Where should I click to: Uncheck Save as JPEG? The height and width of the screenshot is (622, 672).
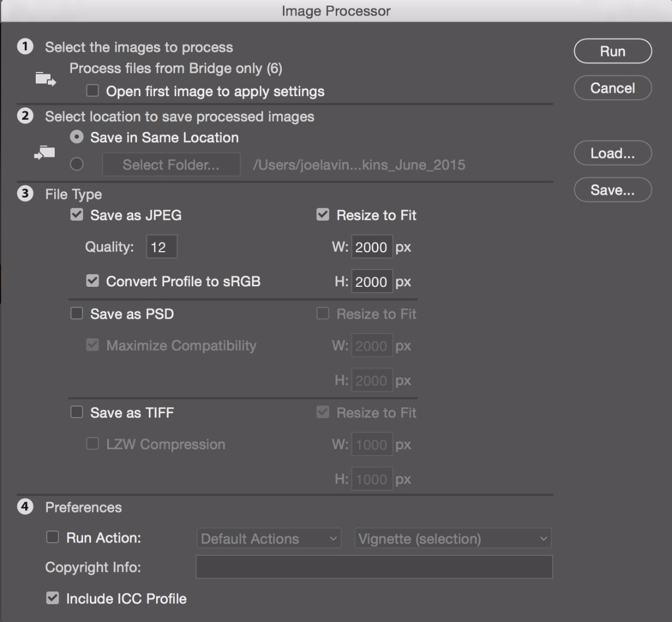(77, 215)
